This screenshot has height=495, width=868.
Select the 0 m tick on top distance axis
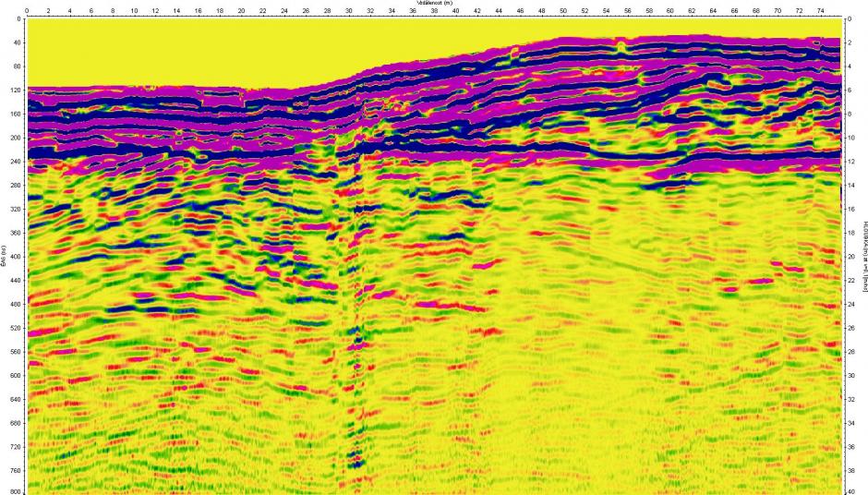pos(27,11)
